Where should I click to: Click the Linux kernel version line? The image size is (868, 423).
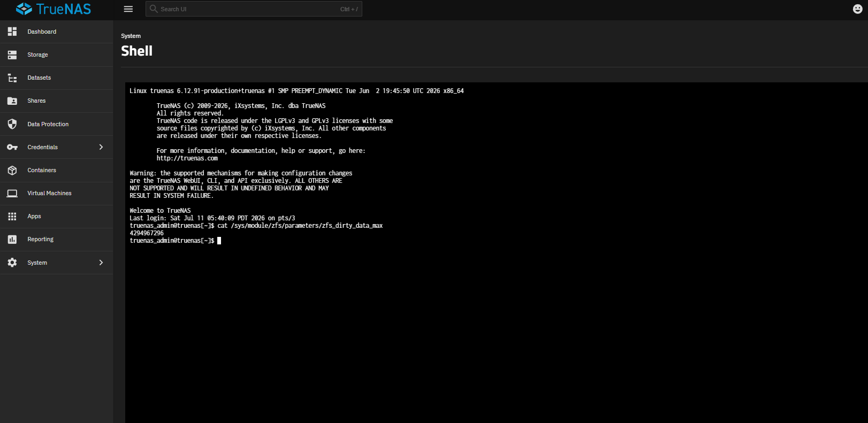296,91
